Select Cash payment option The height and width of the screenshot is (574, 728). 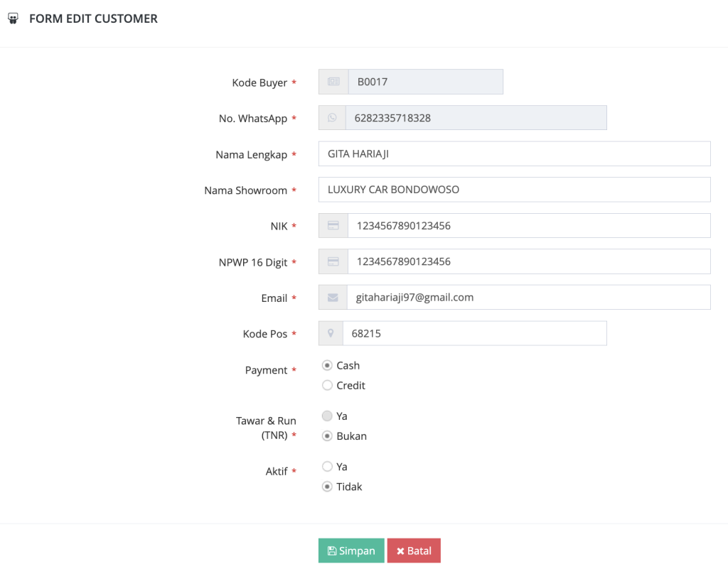(x=327, y=365)
